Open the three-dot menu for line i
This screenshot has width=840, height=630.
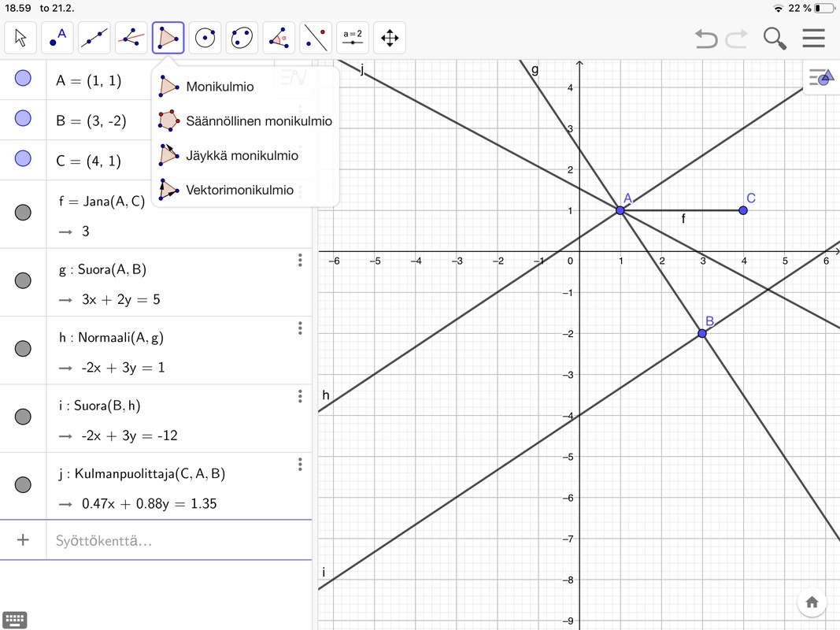click(x=300, y=396)
